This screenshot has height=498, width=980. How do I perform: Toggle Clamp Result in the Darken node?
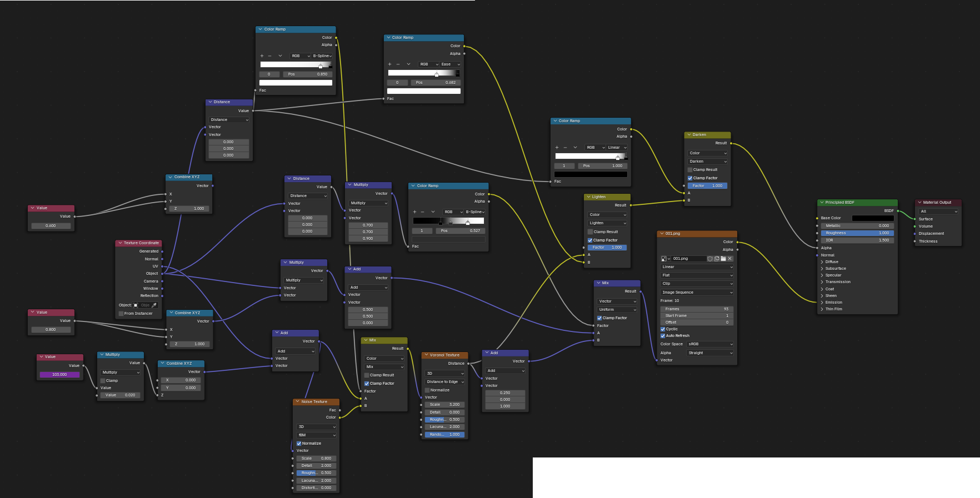click(x=690, y=170)
